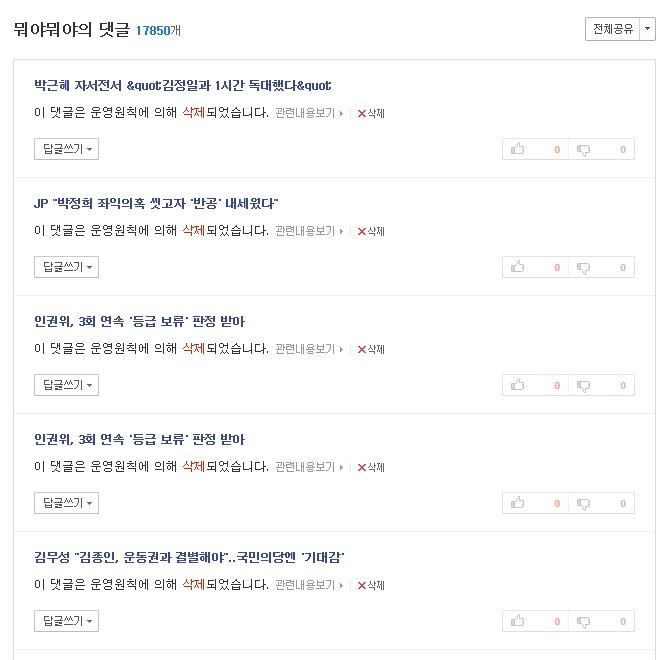Open the dropdown arrow next to 전체공유
This screenshot has width=672, height=660.
coord(648,29)
